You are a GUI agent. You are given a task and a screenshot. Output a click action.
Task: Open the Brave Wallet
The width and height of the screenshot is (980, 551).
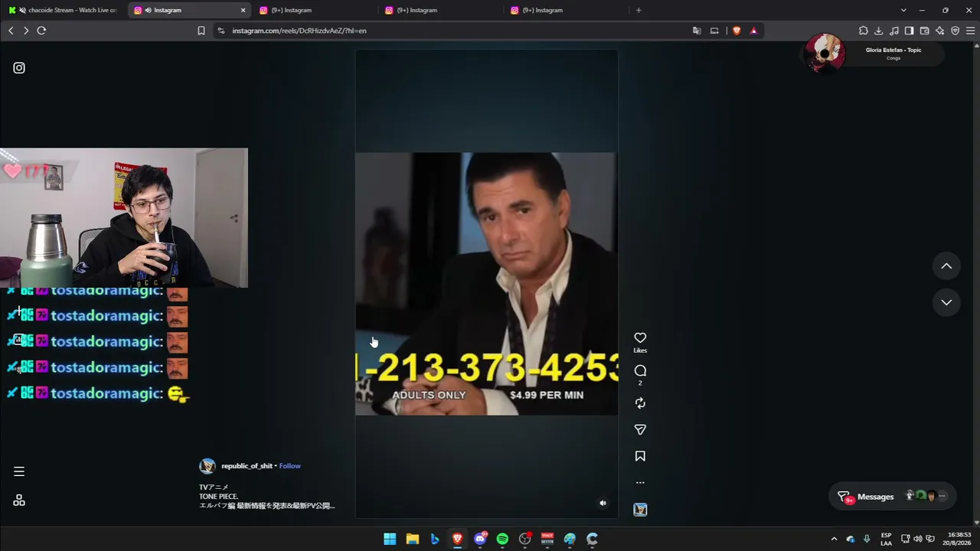tap(925, 31)
